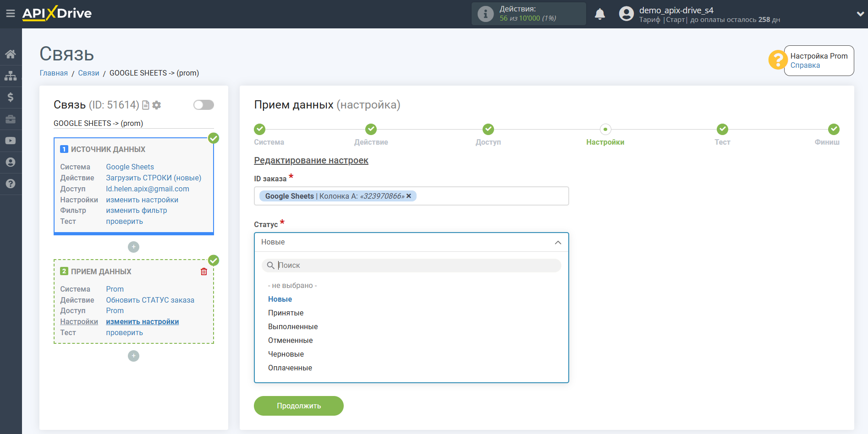
Task: Open the Справка help link
Action: [x=805, y=65]
